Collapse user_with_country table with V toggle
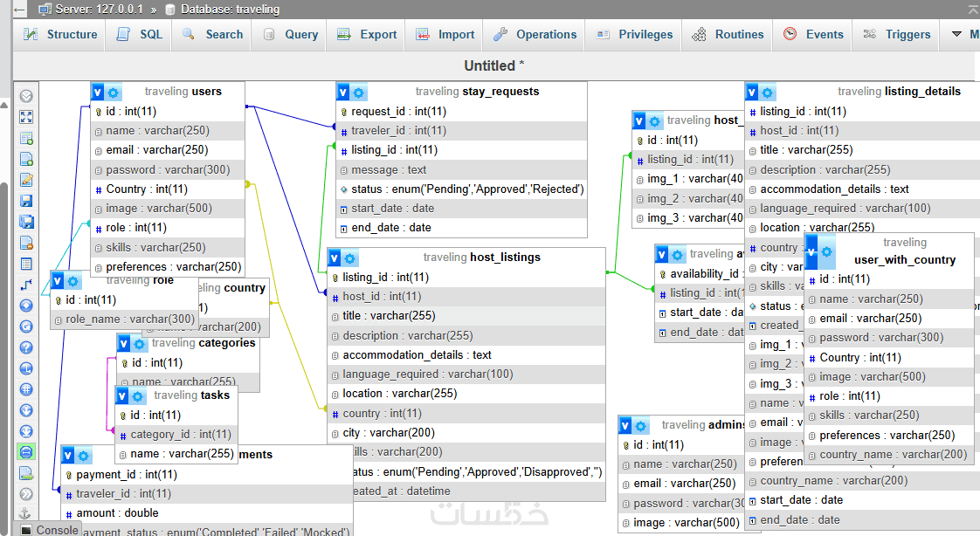980x536 pixels. click(812, 251)
